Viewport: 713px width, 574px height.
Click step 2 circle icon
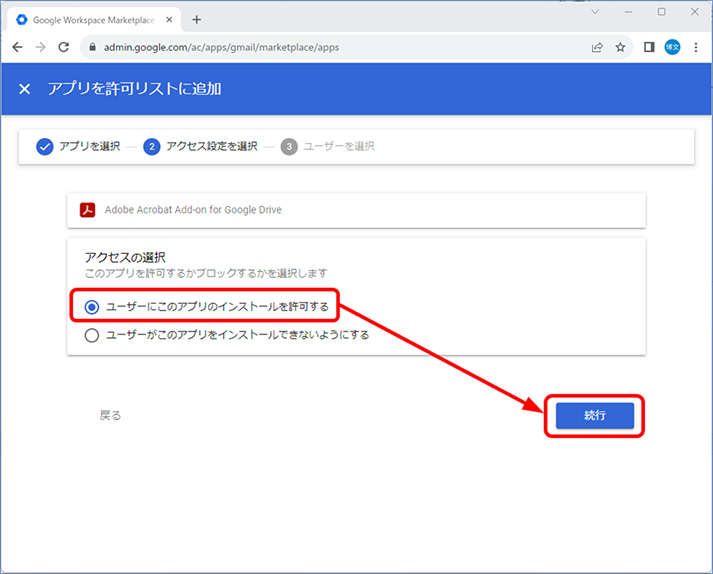[x=152, y=146]
